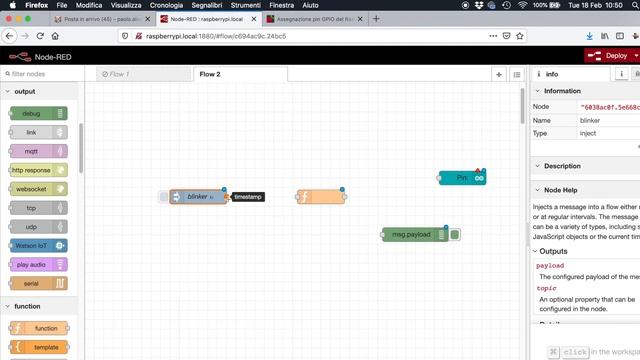Open the Dropbox menu bar icon
The width and height of the screenshot is (640, 360).
[x=479, y=5]
